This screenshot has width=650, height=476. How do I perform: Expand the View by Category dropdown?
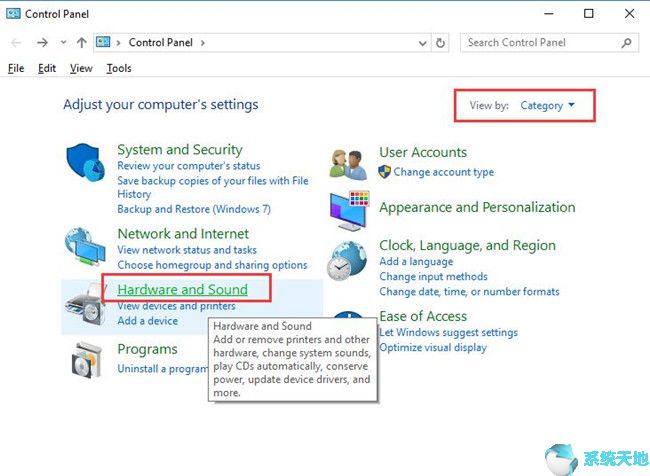[548, 105]
